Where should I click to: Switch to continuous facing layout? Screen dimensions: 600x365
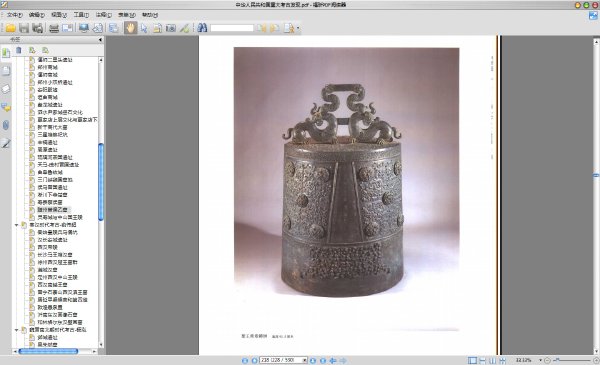coord(502,360)
